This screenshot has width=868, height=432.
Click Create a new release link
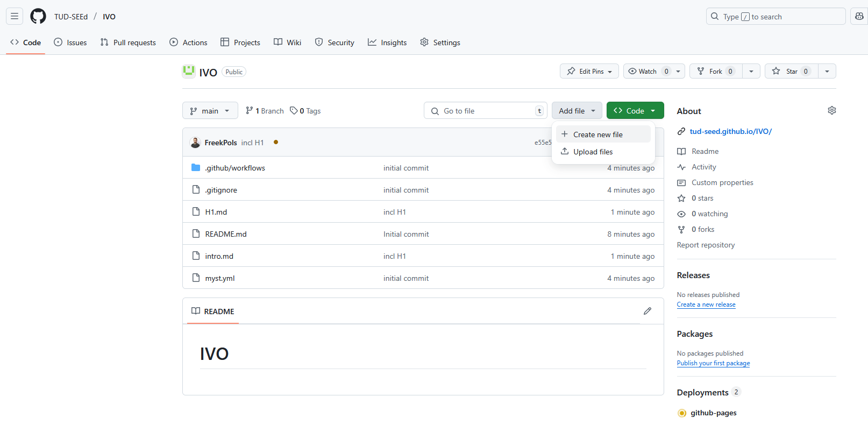coord(706,304)
